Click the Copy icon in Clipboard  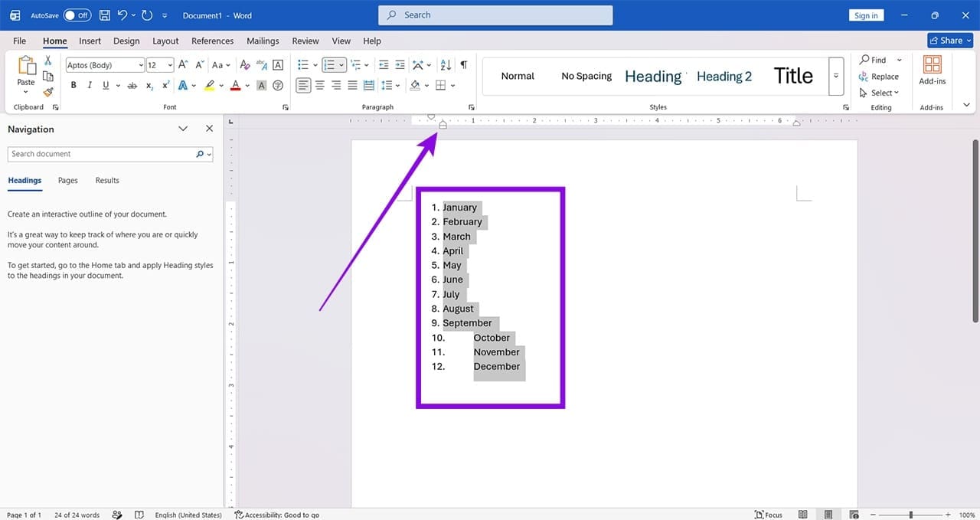pyautogui.click(x=47, y=77)
